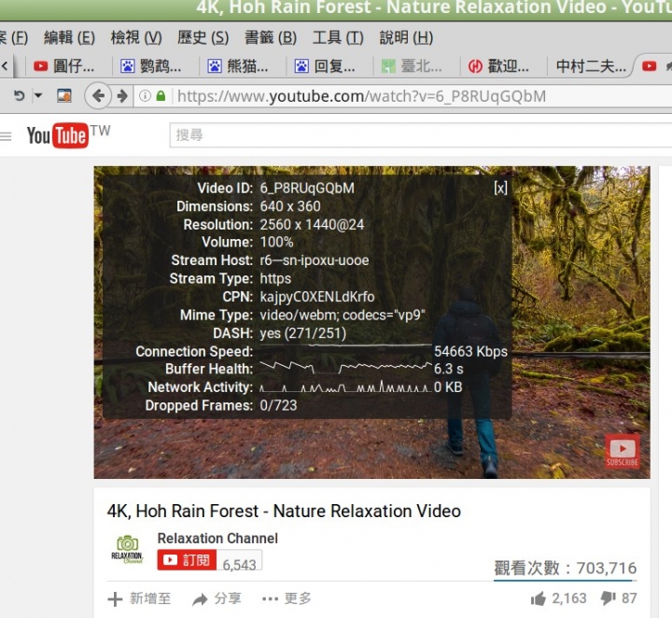Click the green padlock security icon

click(161, 96)
